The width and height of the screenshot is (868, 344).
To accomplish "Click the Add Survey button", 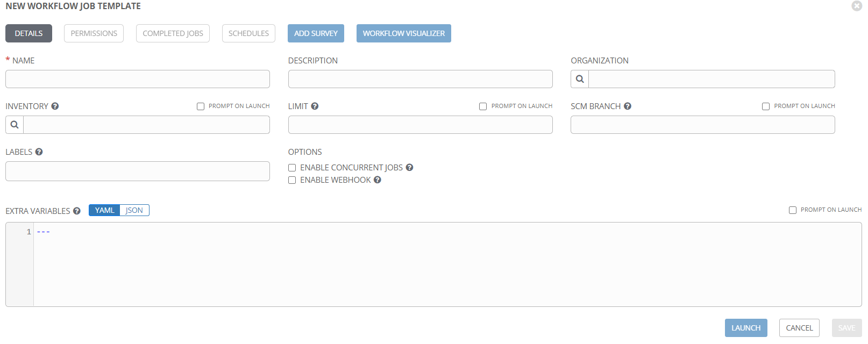I will (x=316, y=33).
